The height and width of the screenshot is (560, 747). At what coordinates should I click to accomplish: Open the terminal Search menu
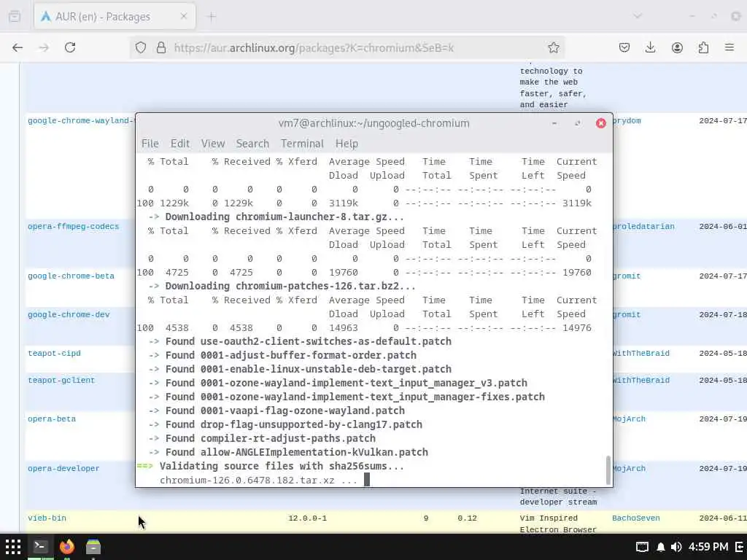[252, 144]
